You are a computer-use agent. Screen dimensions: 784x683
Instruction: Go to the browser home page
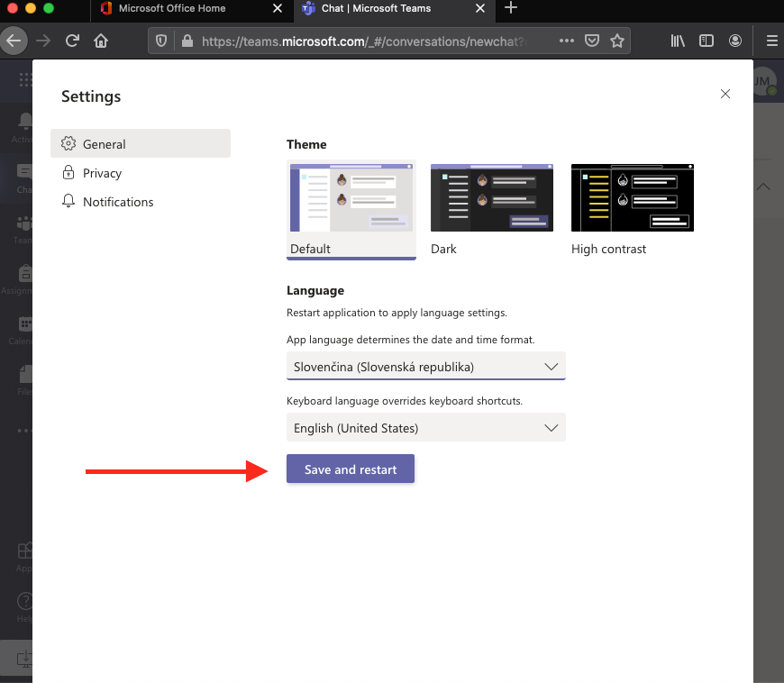pyautogui.click(x=101, y=41)
